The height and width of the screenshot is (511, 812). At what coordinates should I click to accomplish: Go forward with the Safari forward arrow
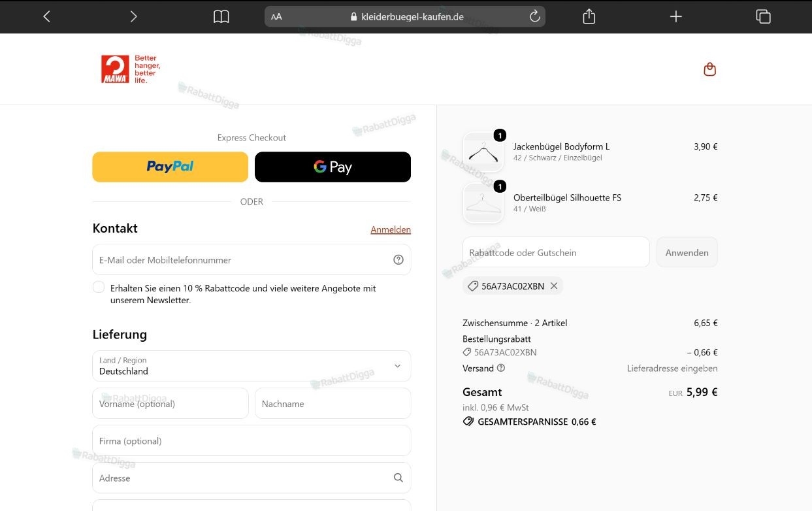[133, 16]
